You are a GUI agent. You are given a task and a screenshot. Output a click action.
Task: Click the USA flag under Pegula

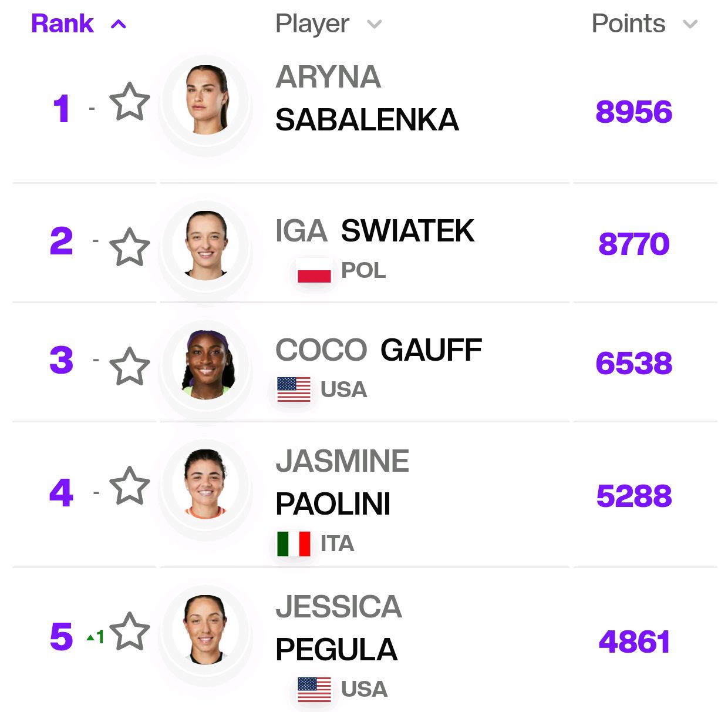pyautogui.click(x=314, y=689)
